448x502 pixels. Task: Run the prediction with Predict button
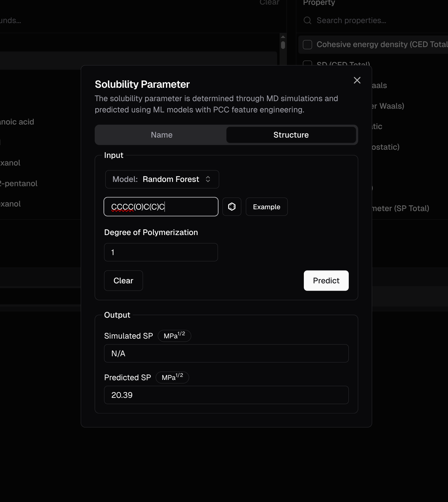coord(326,281)
